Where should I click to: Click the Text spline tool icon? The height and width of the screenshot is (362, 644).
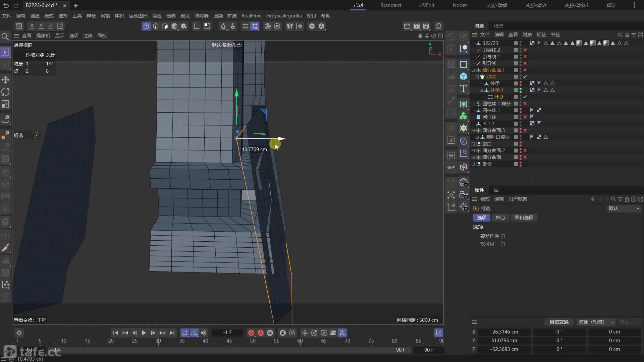pyautogui.click(x=464, y=89)
